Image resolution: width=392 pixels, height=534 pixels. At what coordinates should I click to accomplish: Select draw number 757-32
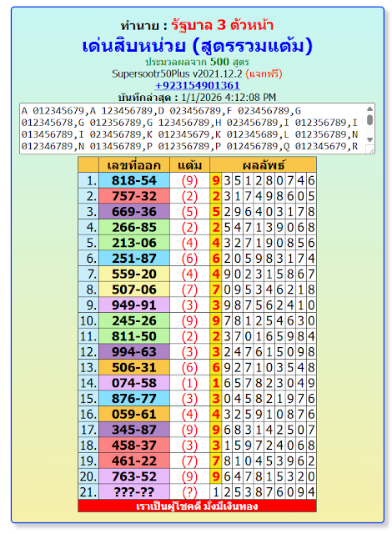pyautogui.click(x=134, y=196)
